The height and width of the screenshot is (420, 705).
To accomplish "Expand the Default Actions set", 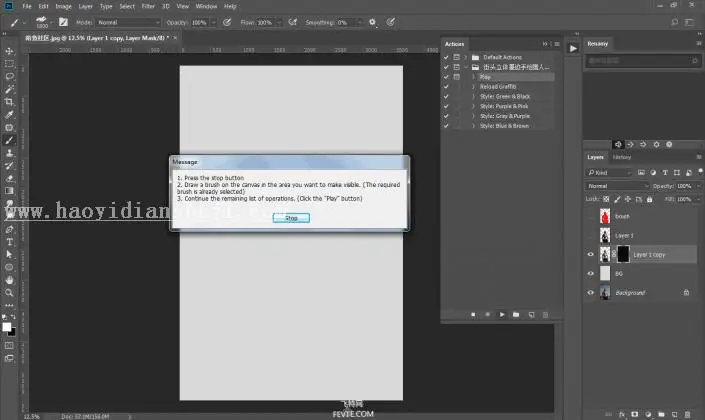I will click(x=466, y=57).
